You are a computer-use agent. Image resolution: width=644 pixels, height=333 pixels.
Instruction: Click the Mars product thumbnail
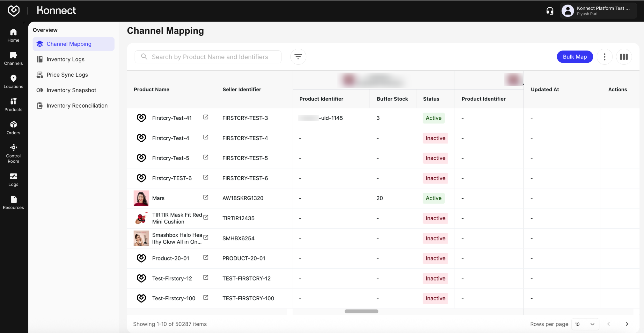pos(141,198)
